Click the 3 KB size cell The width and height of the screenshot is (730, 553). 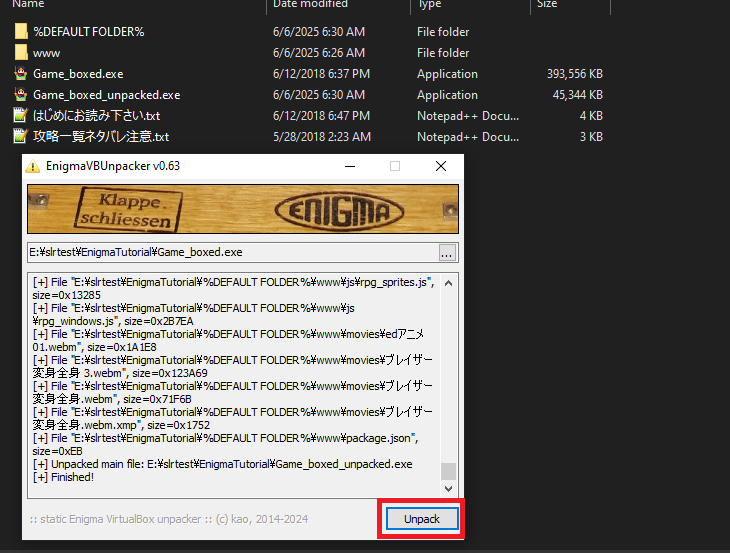[x=591, y=137]
